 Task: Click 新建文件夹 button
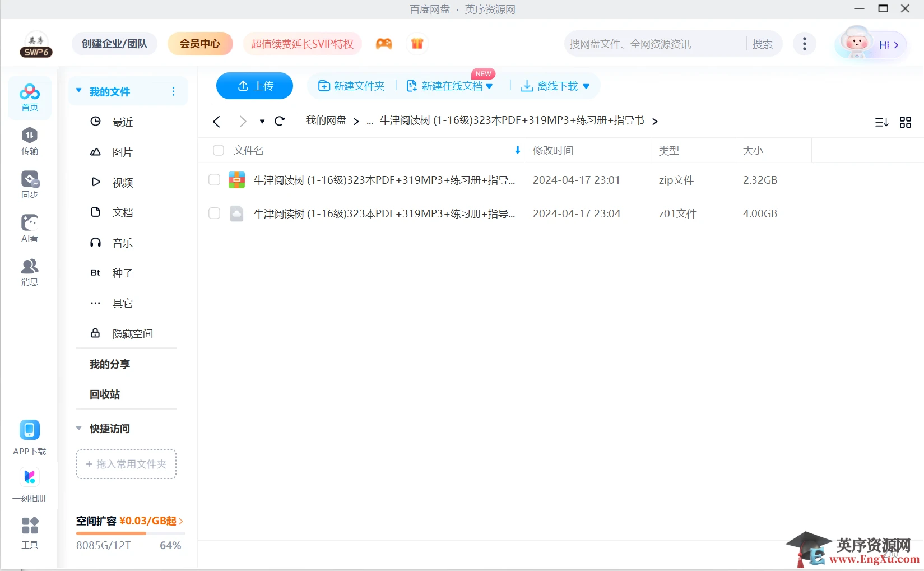click(351, 86)
